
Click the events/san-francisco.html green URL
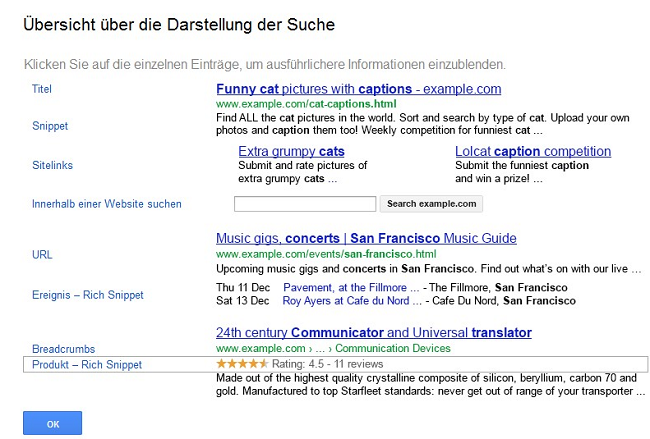click(x=326, y=254)
